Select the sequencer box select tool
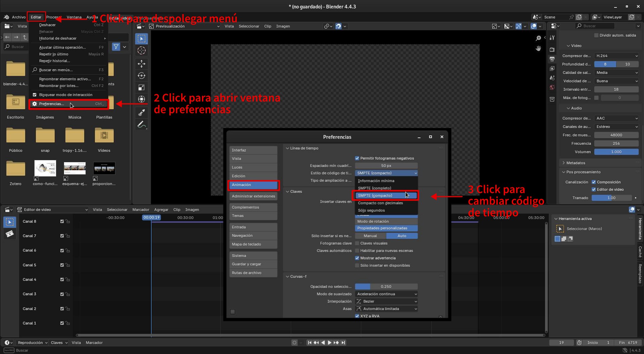The width and height of the screenshot is (644, 354). coord(10,222)
